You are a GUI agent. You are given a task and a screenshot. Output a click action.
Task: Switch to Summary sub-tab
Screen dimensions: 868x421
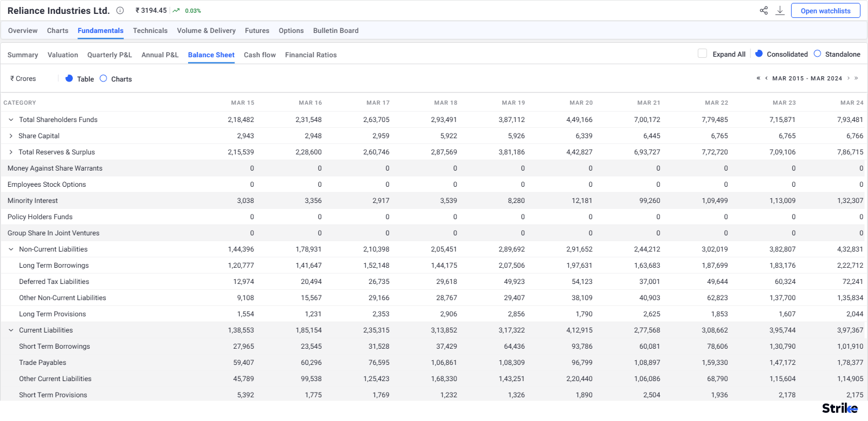pyautogui.click(x=23, y=55)
